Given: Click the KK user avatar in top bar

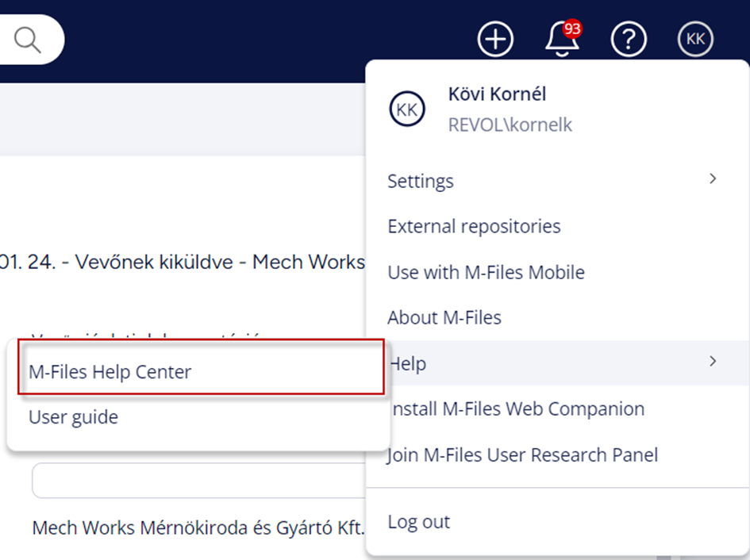Looking at the screenshot, I should (x=695, y=39).
